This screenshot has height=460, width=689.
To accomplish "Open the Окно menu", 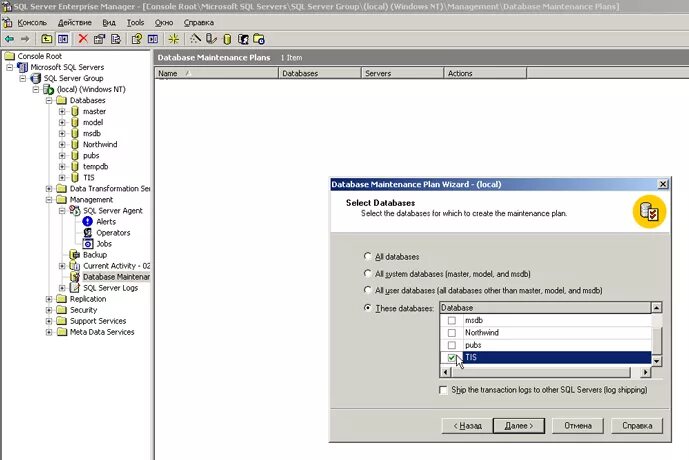I will point(164,22).
